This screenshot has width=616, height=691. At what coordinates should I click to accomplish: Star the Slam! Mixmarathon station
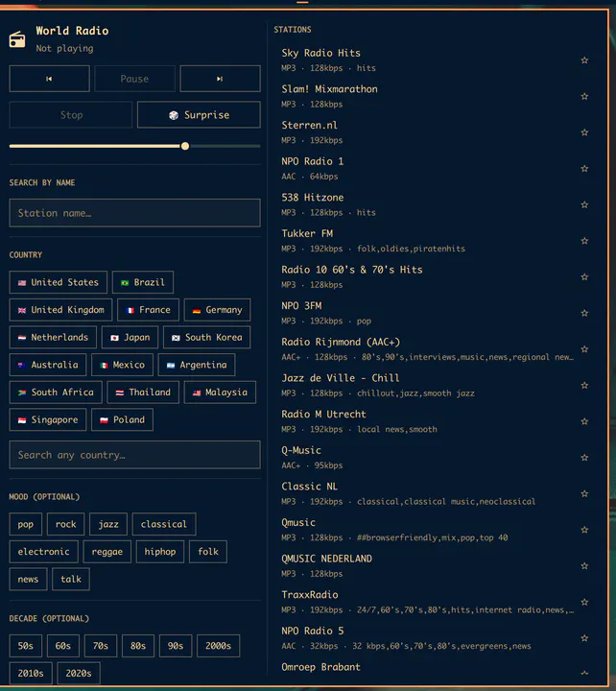pos(584,96)
